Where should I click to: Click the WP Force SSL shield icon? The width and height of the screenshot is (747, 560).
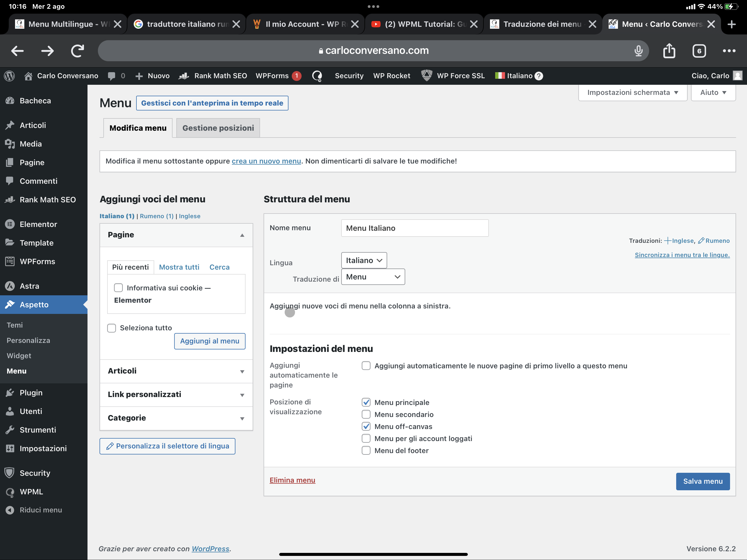coord(427,75)
